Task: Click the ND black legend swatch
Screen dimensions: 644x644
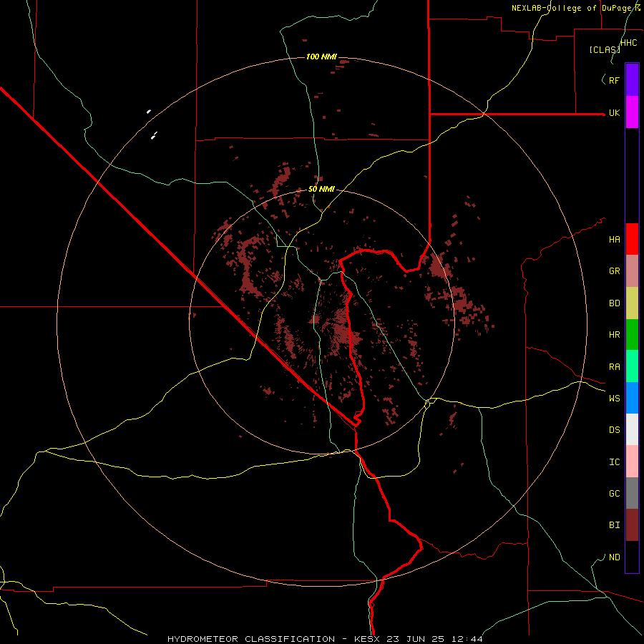Action: point(632,557)
